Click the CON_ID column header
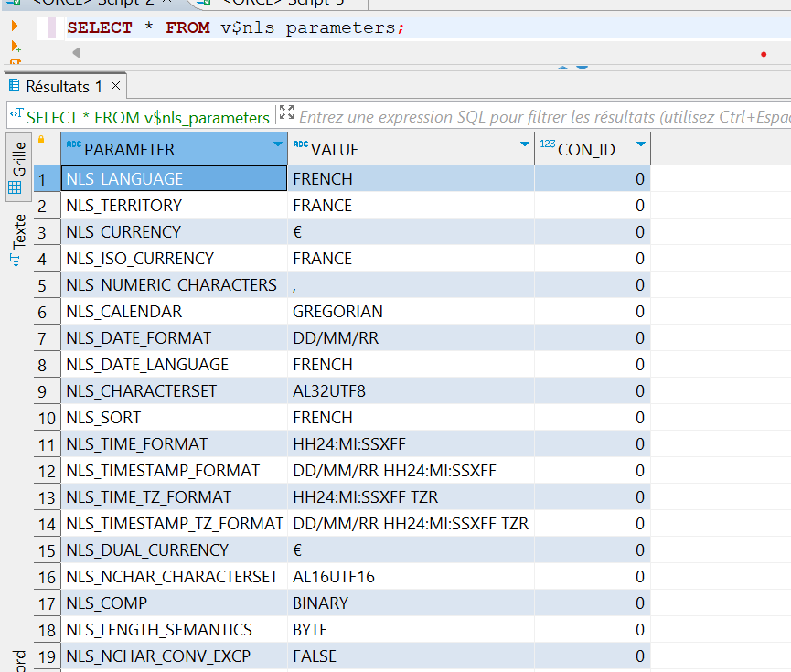Viewport: 791px width, 672px height. (585, 149)
